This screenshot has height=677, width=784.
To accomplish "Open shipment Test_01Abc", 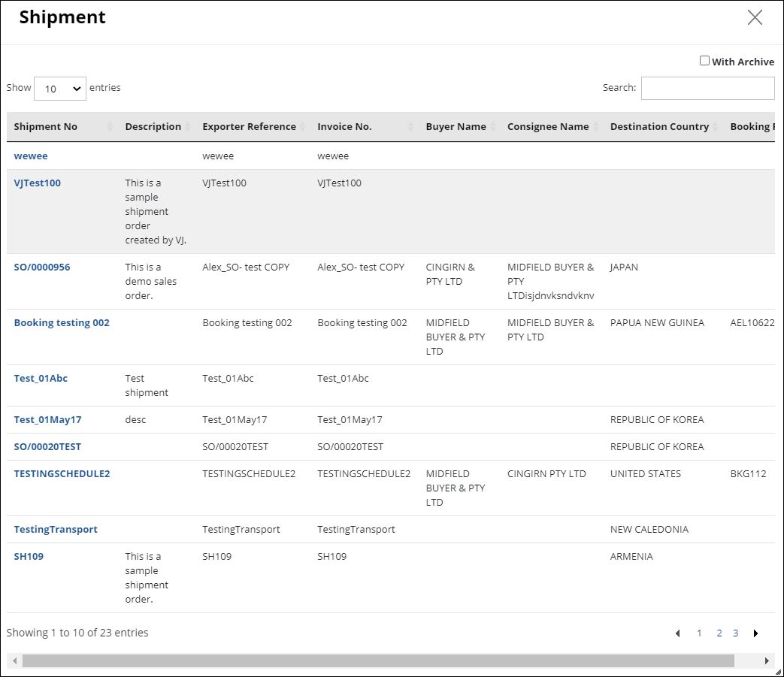I will coord(41,378).
